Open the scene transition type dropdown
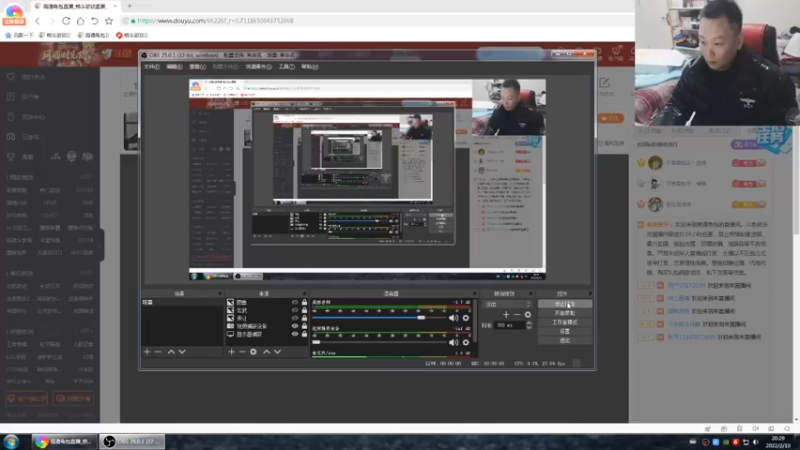Screen dimensions: 800x450 tap(508, 304)
